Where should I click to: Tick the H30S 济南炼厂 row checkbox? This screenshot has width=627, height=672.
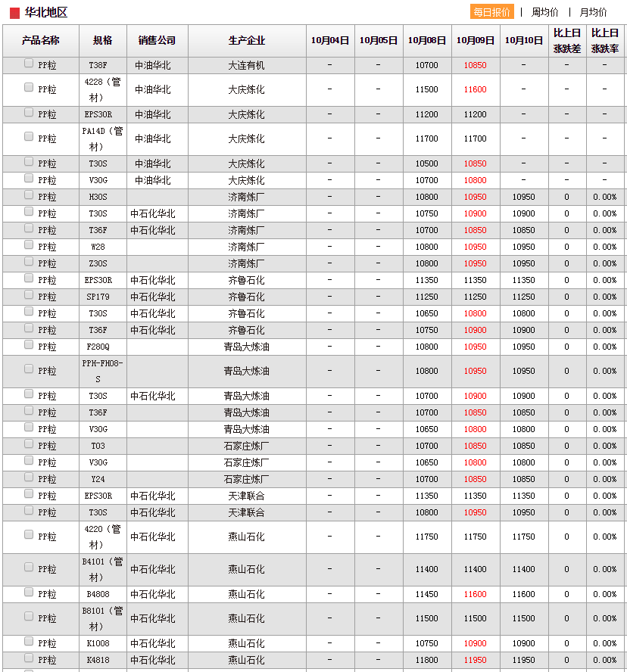click(29, 195)
